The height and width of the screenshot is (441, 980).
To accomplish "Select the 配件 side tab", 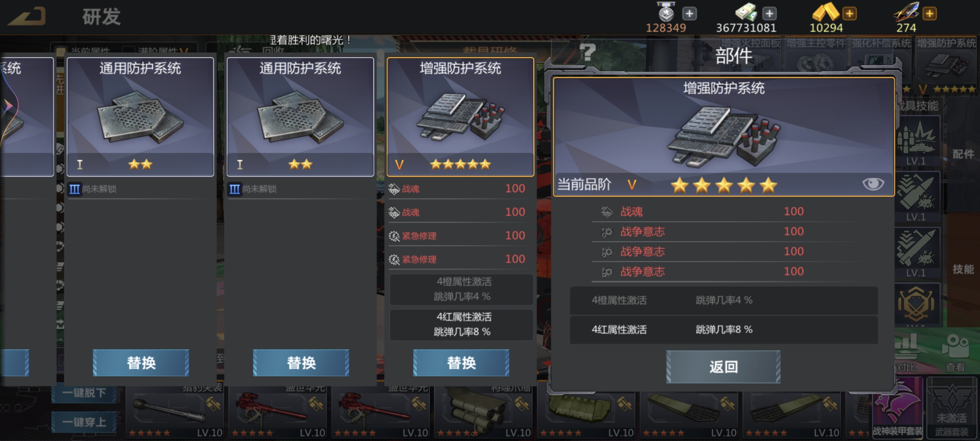I will pyautogui.click(x=963, y=154).
